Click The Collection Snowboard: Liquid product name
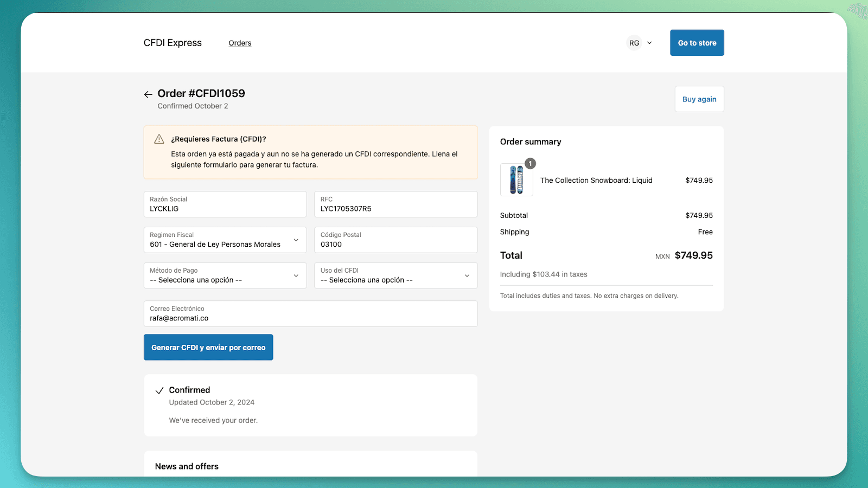The width and height of the screenshot is (868, 488). (596, 181)
